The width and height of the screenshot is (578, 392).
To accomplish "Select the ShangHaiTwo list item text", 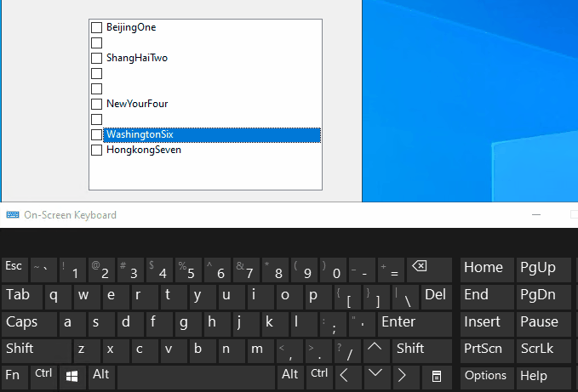I will pyautogui.click(x=137, y=58).
